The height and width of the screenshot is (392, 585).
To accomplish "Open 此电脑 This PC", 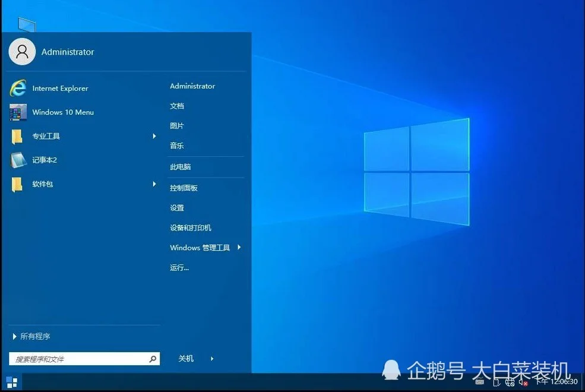I will tap(180, 167).
